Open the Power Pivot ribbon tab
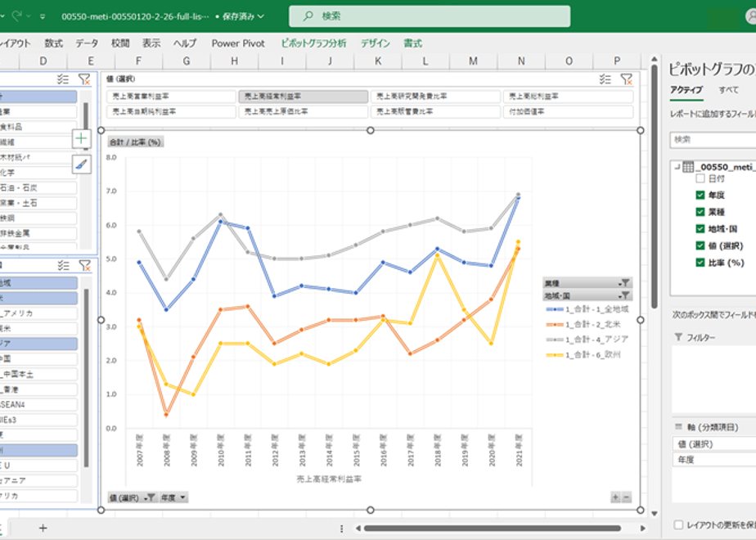 coord(238,43)
